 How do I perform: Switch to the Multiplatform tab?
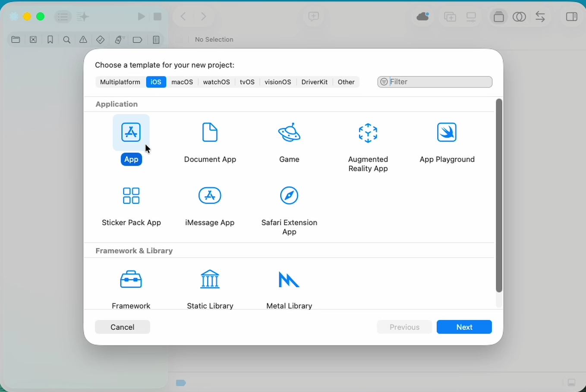[x=120, y=82]
